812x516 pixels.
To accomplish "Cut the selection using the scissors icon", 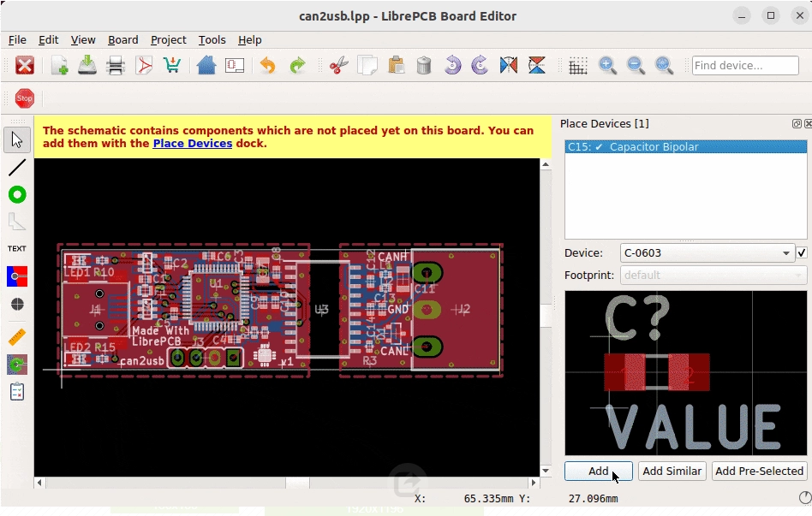I will (x=338, y=66).
